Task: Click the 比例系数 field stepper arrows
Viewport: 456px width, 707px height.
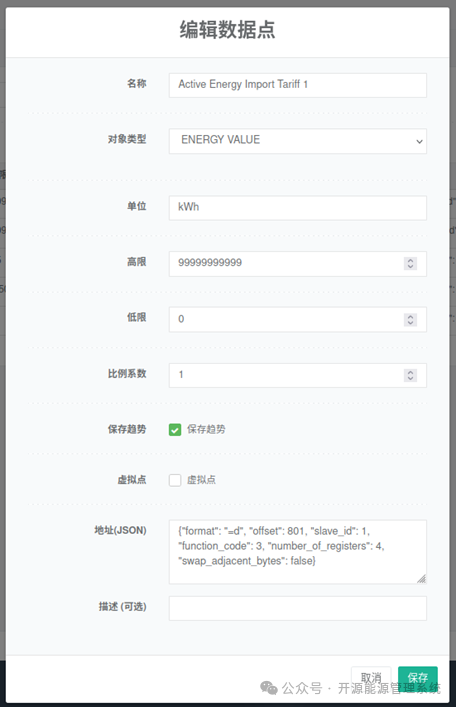Action: pos(410,375)
